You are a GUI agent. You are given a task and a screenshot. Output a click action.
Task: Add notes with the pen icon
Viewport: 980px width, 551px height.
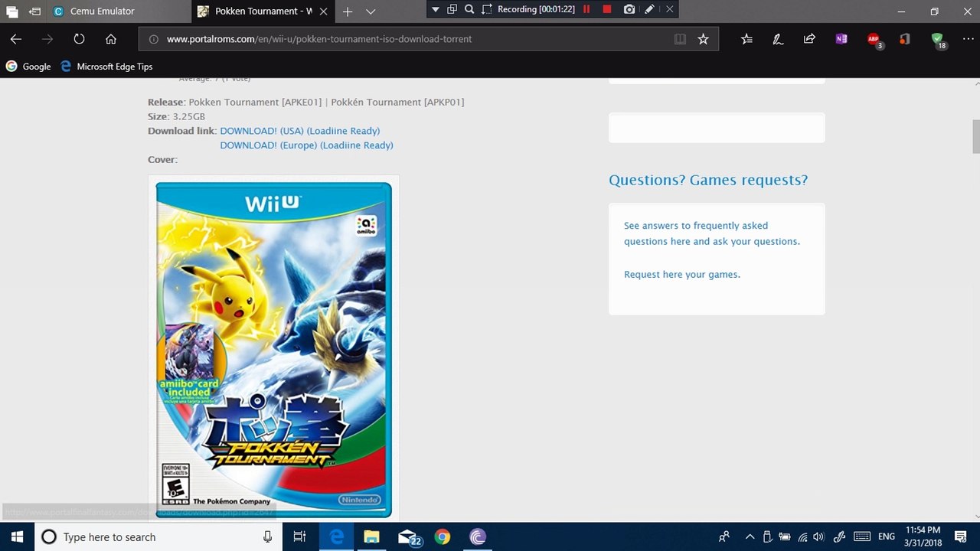click(778, 39)
